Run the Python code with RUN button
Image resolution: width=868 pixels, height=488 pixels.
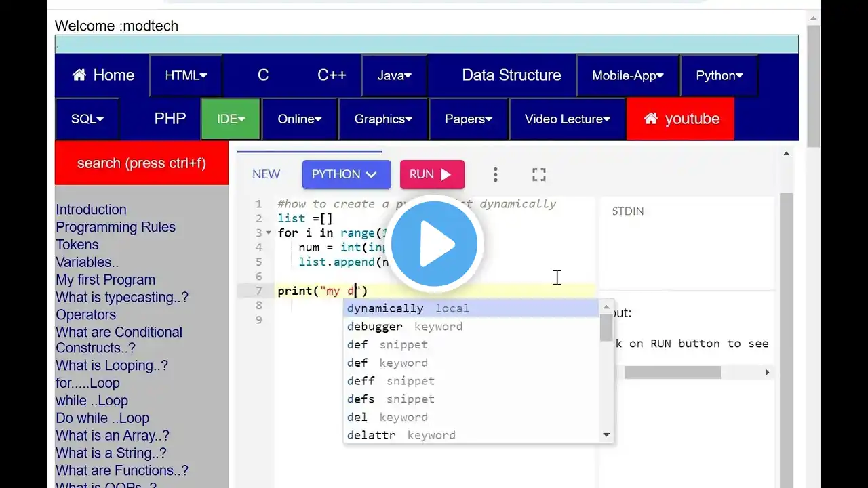click(432, 174)
